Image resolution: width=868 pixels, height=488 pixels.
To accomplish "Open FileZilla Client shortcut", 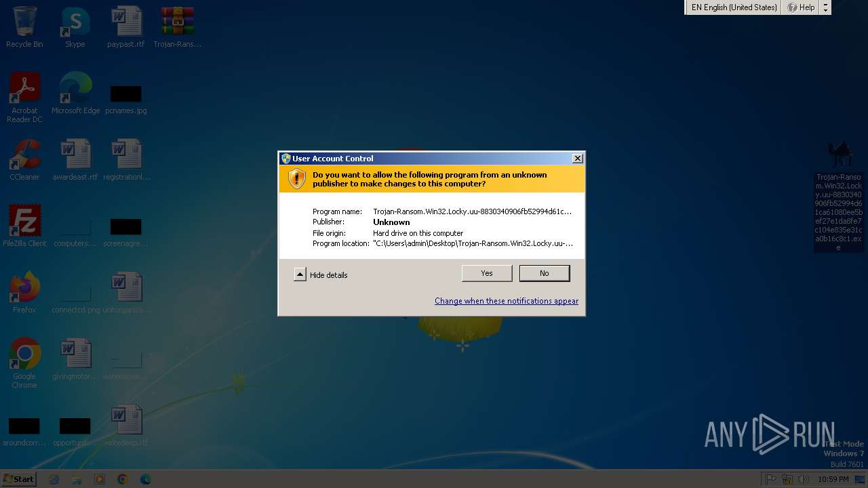I will coord(24,226).
